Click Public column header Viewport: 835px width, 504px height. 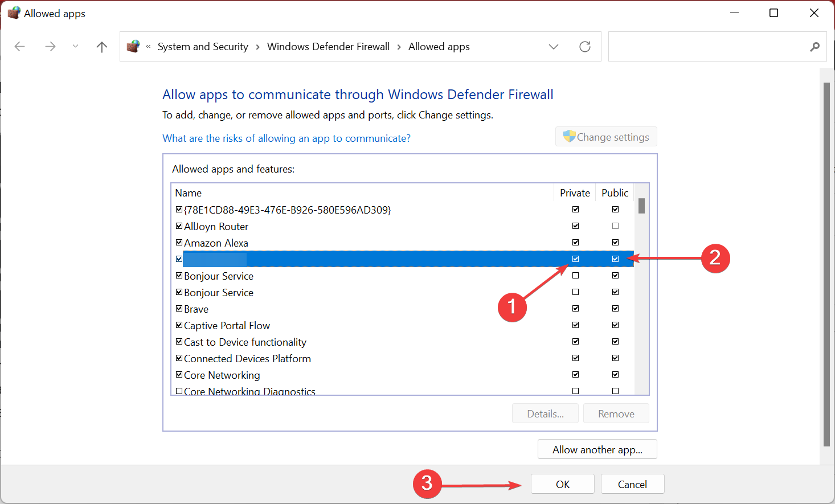pyautogui.click(x=615, y=193)
